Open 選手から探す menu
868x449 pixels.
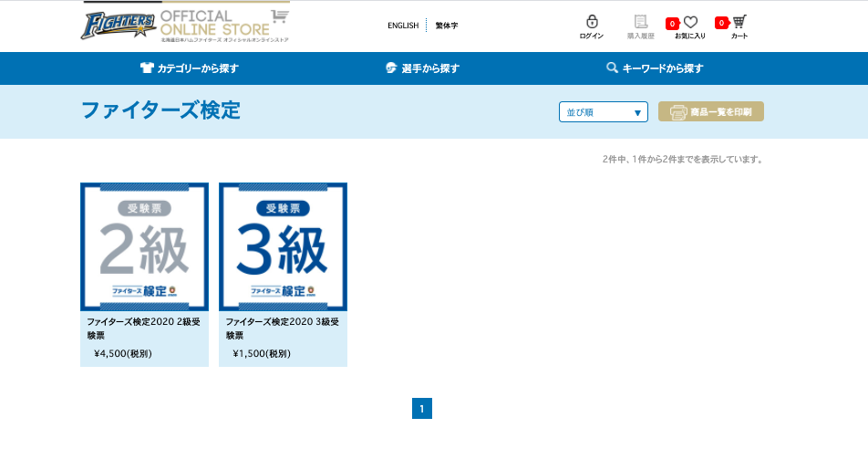[x=430, y=68]
